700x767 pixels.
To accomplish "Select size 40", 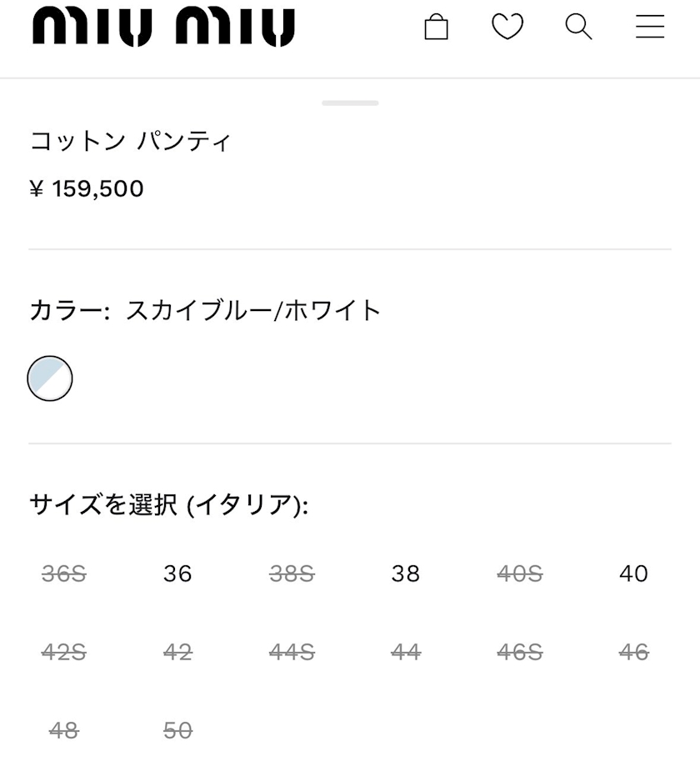I will [x=633, y=574].
